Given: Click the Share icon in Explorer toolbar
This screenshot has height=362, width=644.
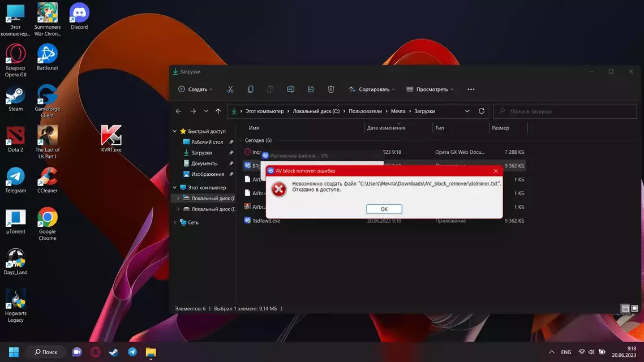Looking at the screenshot, I should 311,89.
